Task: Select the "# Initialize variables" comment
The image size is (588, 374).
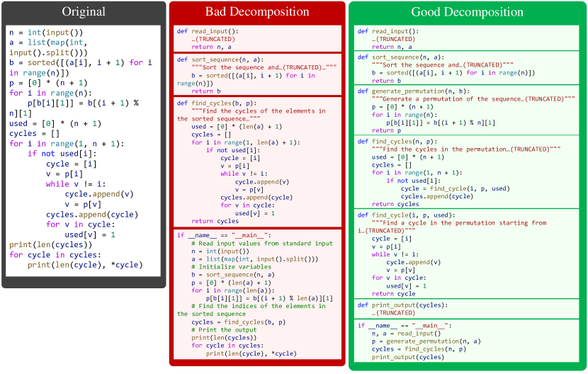Action: [232, 267]
